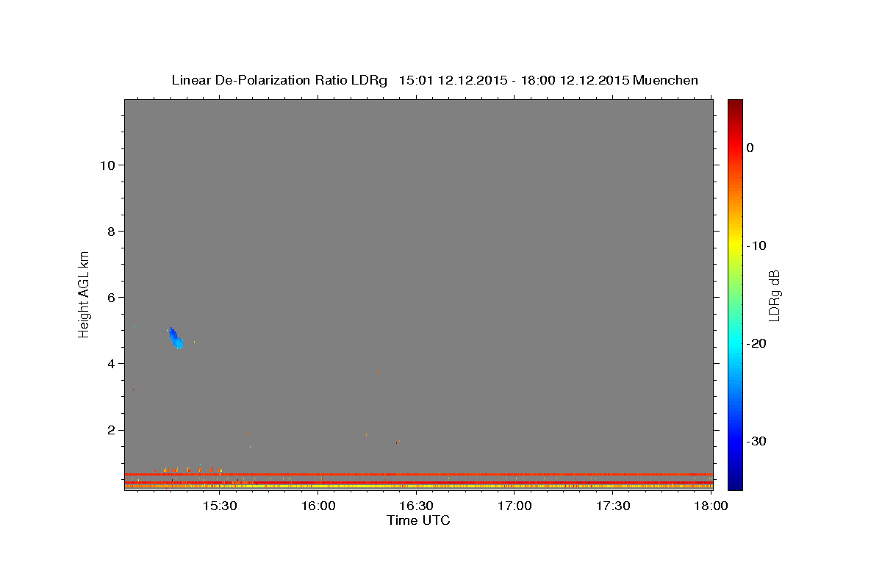Click the plot title 'Linear De-Polarization Ratio LDRg'
Viewport: 882px width, 588px height.
pos(279,80)
